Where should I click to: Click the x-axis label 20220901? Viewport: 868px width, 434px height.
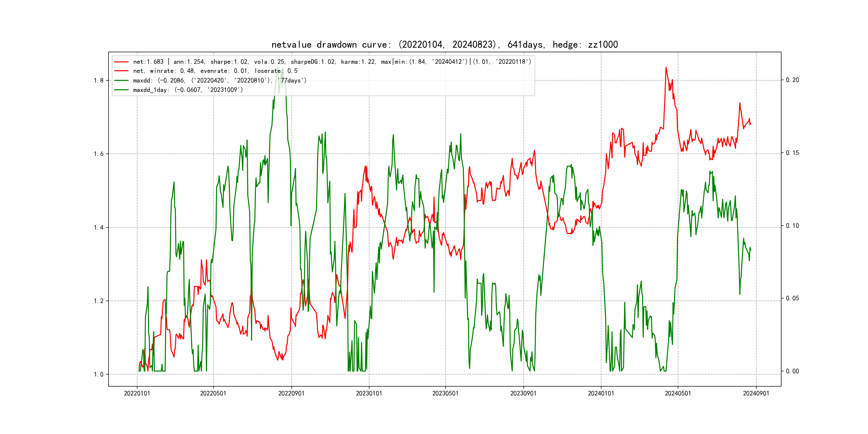click(291, 394)
